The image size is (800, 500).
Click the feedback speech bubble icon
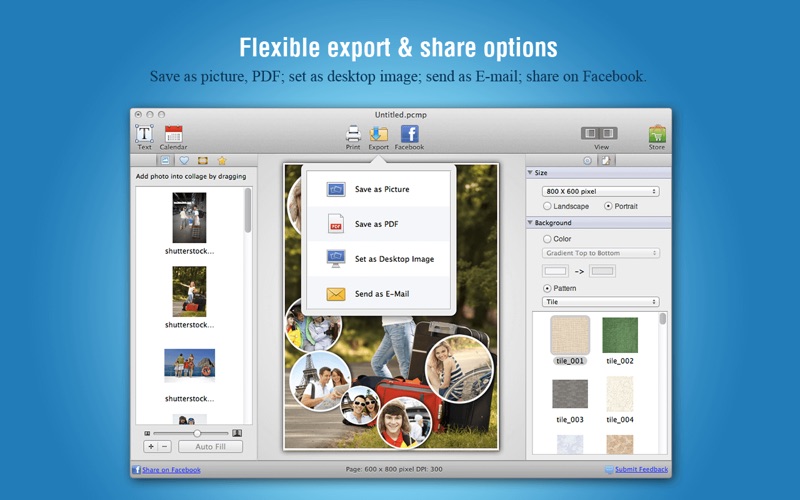coord(609,469)
